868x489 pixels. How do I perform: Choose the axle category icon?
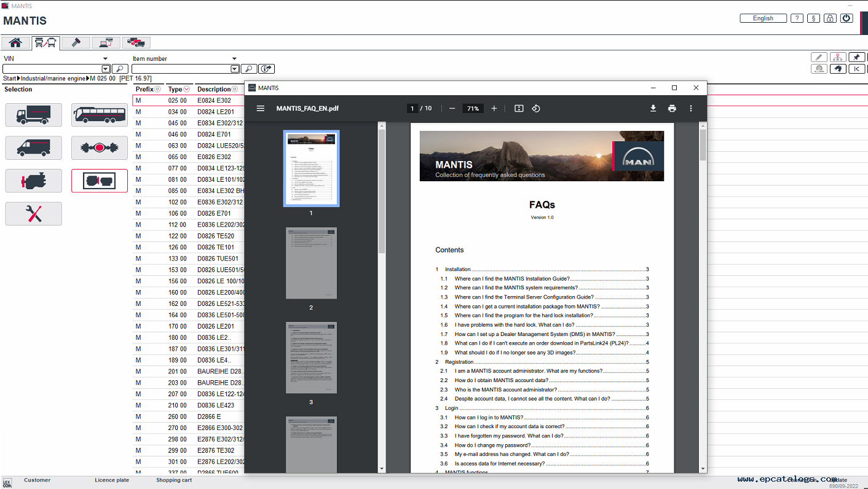pyautogui.click(x=100, y=148)
